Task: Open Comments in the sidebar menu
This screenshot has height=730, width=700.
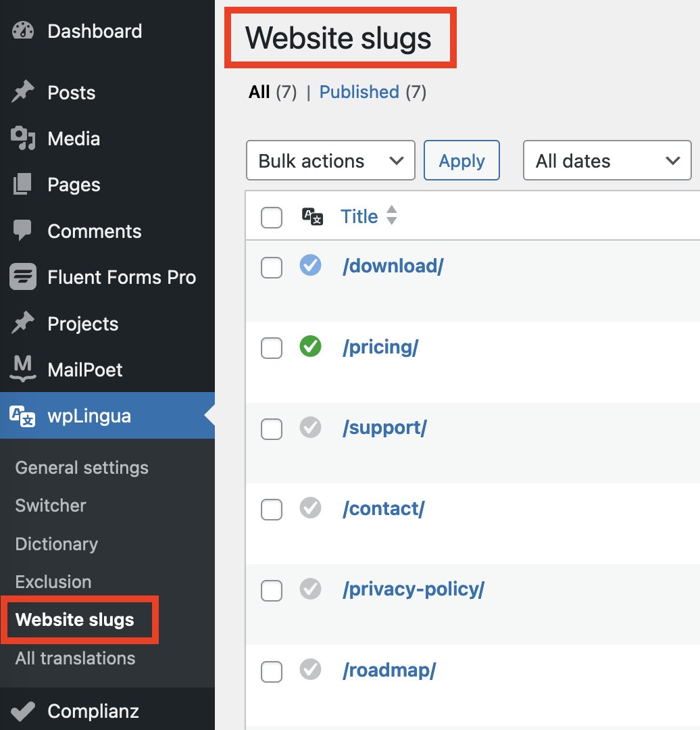Action: tap(95, 231)
